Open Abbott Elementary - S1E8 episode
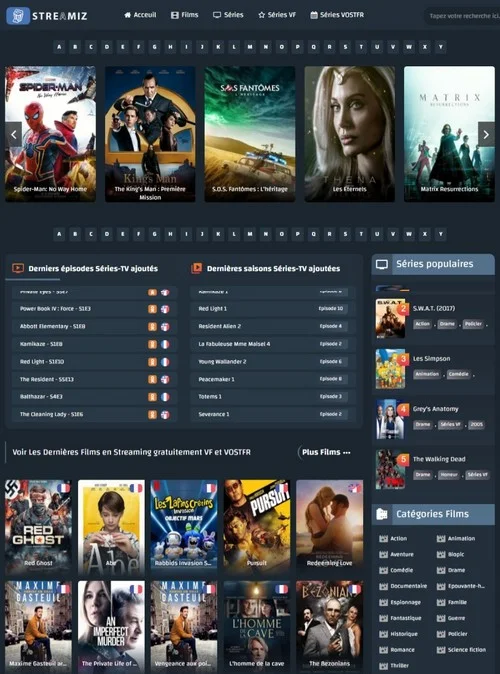This screenshot has width=500, height=674. point(94,326)
